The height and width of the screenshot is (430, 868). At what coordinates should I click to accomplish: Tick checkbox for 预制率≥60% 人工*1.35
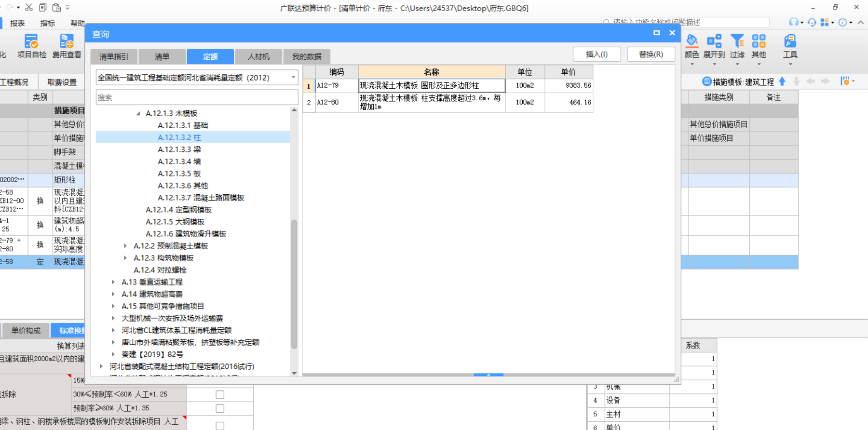220,409
